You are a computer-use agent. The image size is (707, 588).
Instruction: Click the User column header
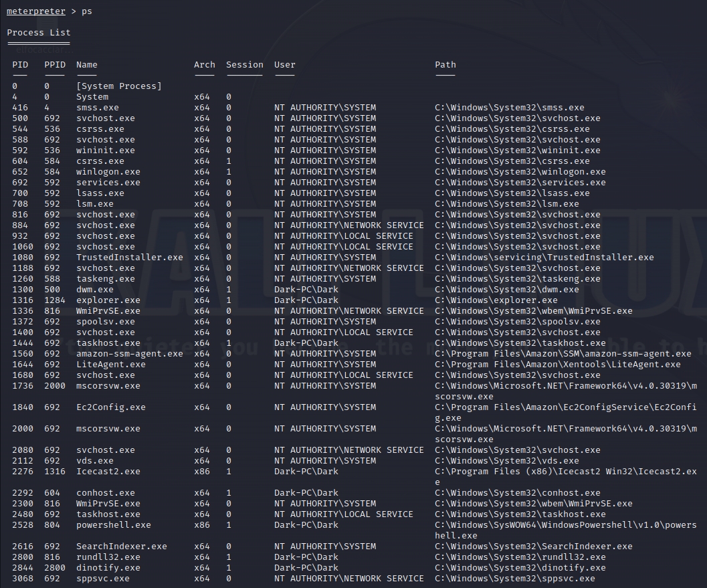[x=285, y=65]
